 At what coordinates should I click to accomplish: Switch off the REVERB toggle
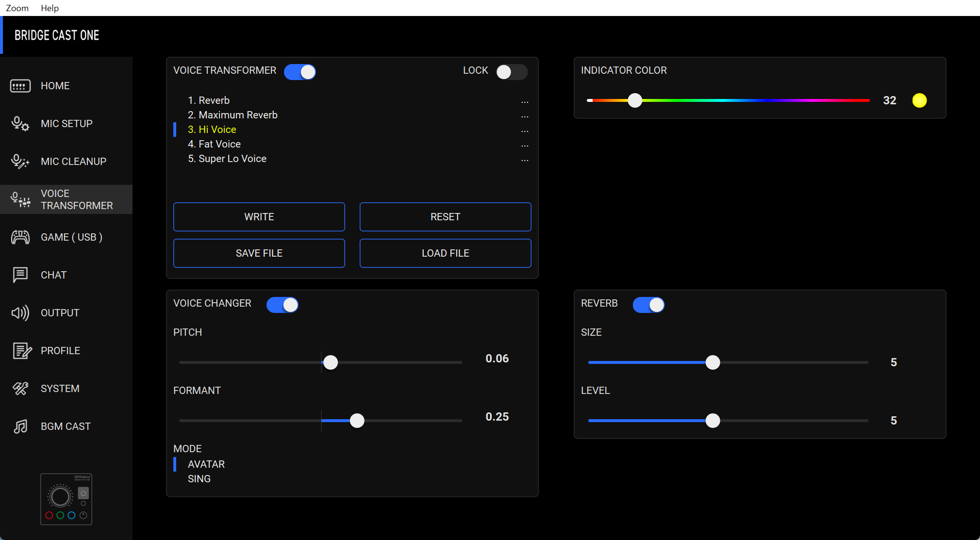pyautogui.click(x=648, y=305)
